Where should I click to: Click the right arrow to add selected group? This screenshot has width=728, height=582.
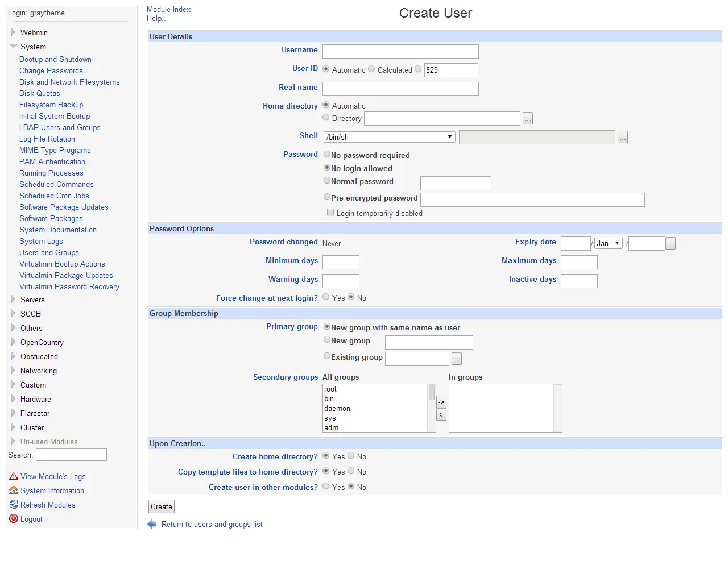click(441, 402)
